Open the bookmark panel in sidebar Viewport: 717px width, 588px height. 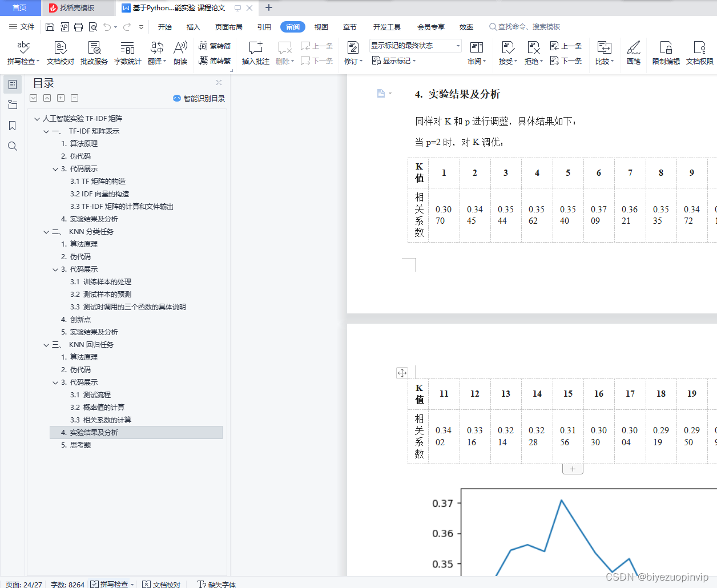[13, 126]
